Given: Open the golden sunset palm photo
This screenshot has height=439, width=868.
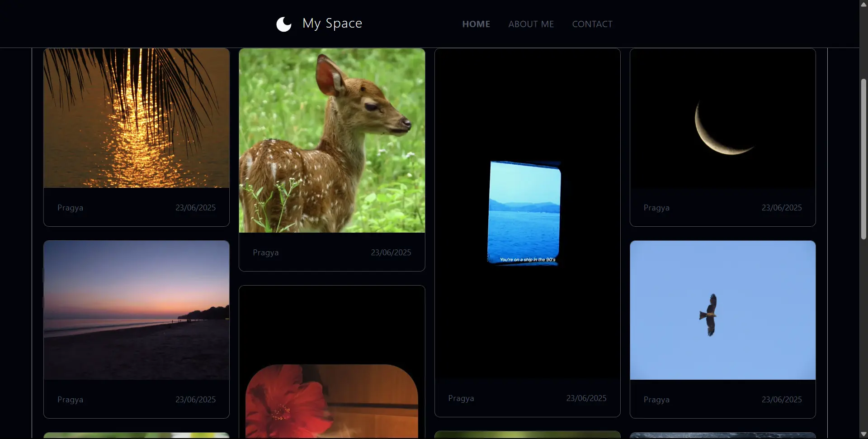Looking at the screenshot, I should coord(137,118).
